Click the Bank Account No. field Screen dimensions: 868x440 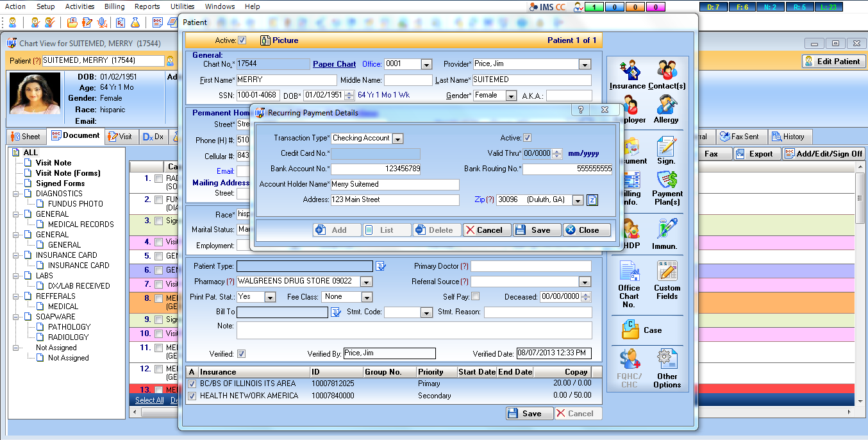point(376,169)
